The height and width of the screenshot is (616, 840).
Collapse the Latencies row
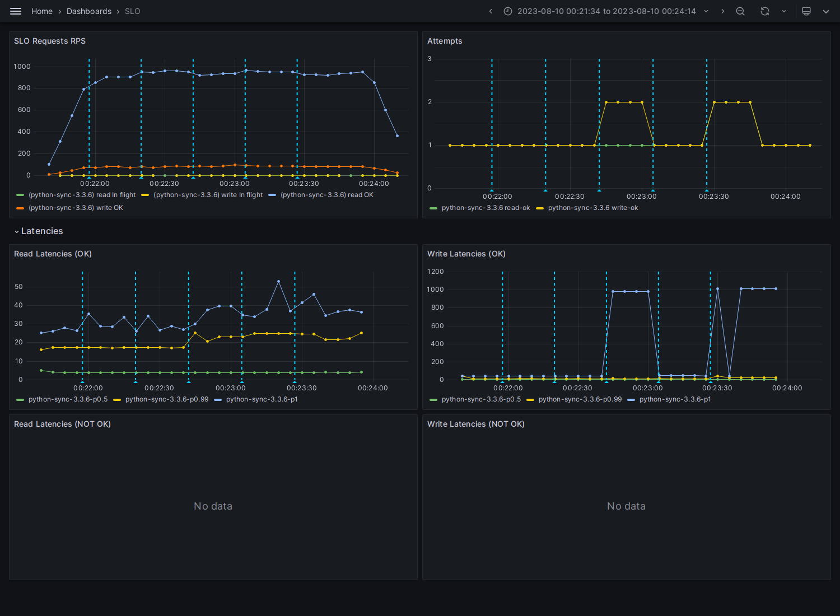coord(17,231)
